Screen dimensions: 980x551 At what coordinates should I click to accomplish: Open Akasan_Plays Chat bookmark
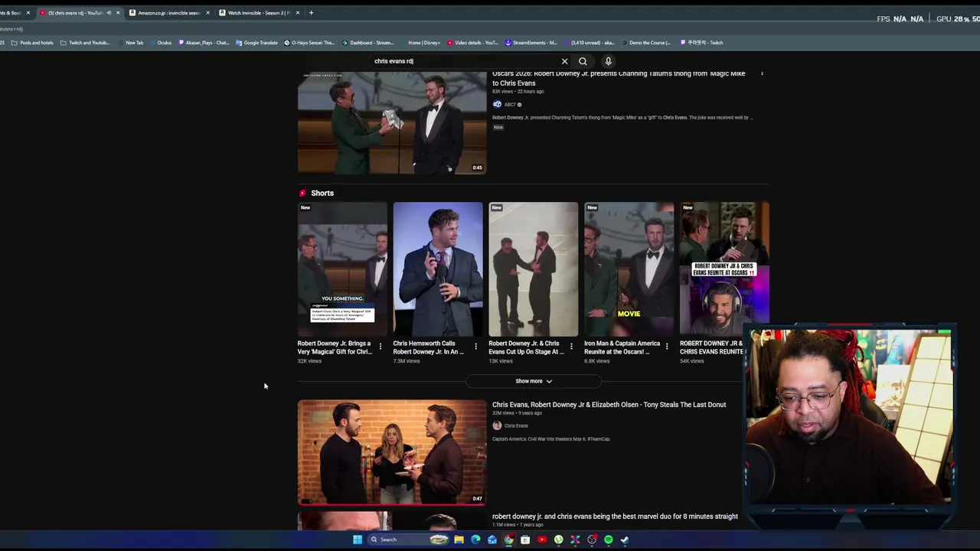(204, 43)
